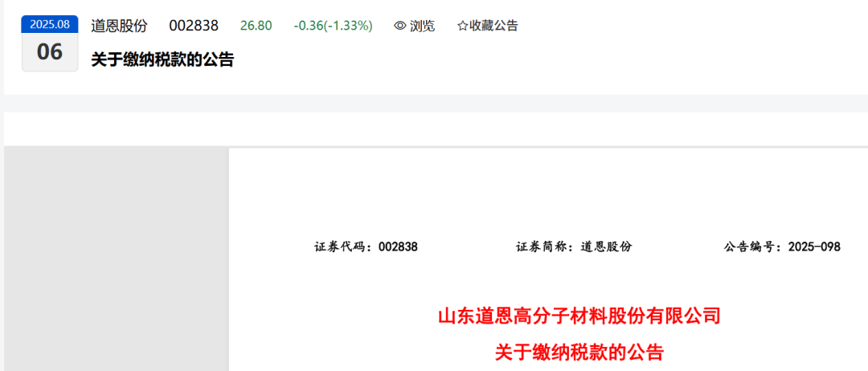This screenshot has width=868, height=371.
Task: Open the bold black 关于缴纳税款的公告 heading
Action: click(x=162, y=59)
